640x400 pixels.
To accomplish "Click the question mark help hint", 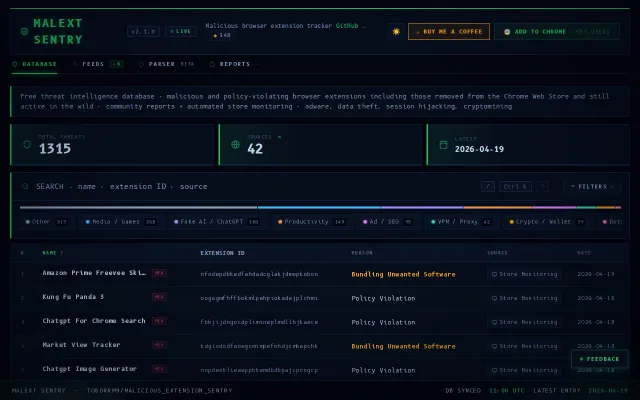I will click(x=542, y=187).
